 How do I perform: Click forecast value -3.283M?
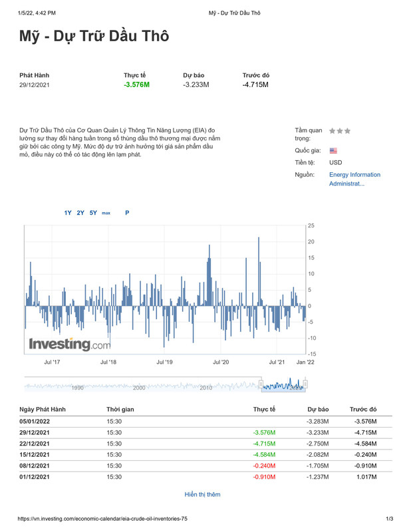tap(318, 422)
